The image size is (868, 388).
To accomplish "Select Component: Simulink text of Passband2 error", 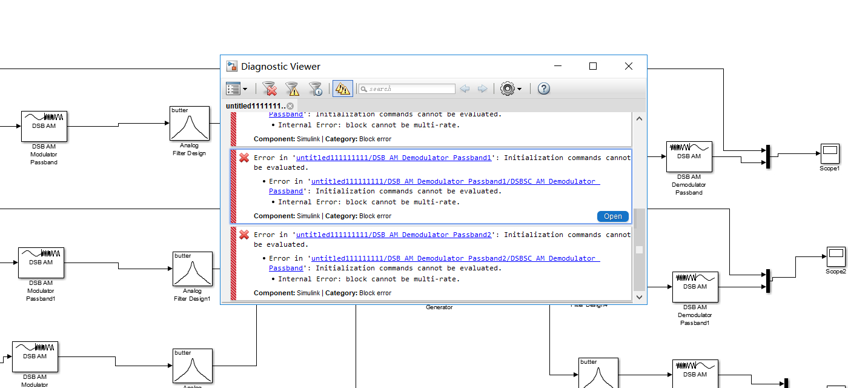I will coord(287,293).
